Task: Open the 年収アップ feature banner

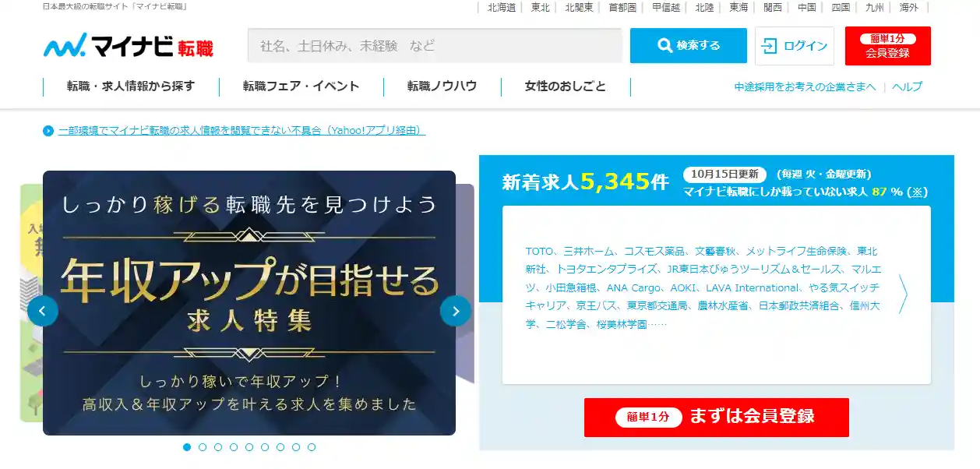Action: tap(249, 303)
